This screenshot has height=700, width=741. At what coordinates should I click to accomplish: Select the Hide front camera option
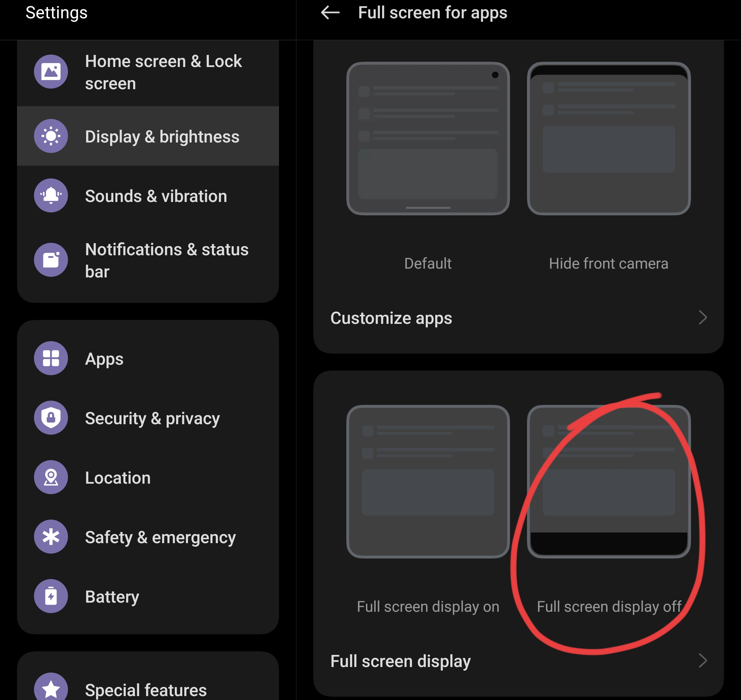click(x=609, y=139)
